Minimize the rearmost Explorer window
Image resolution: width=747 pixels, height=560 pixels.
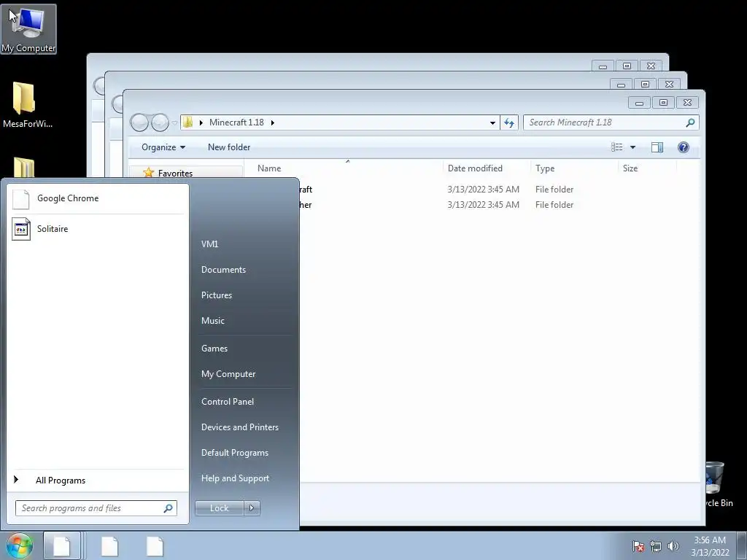coord(603,66)
